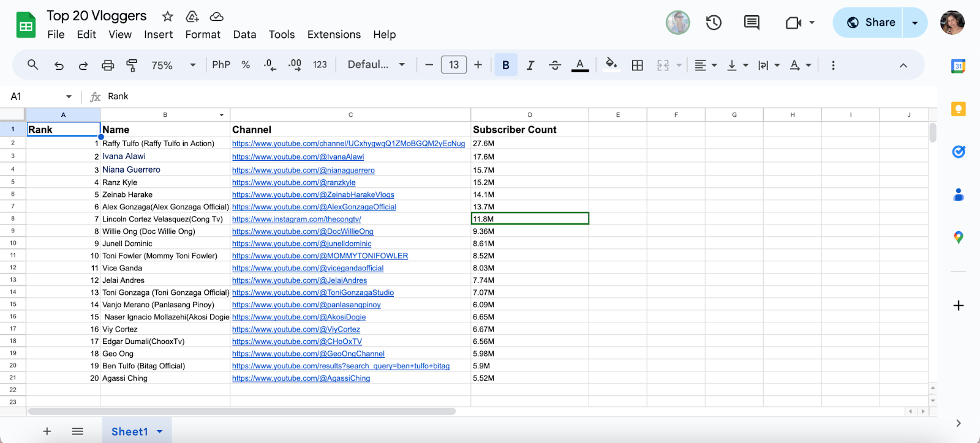Open the Extensions menu
980x443 pixels.
[x=334, y=34]
